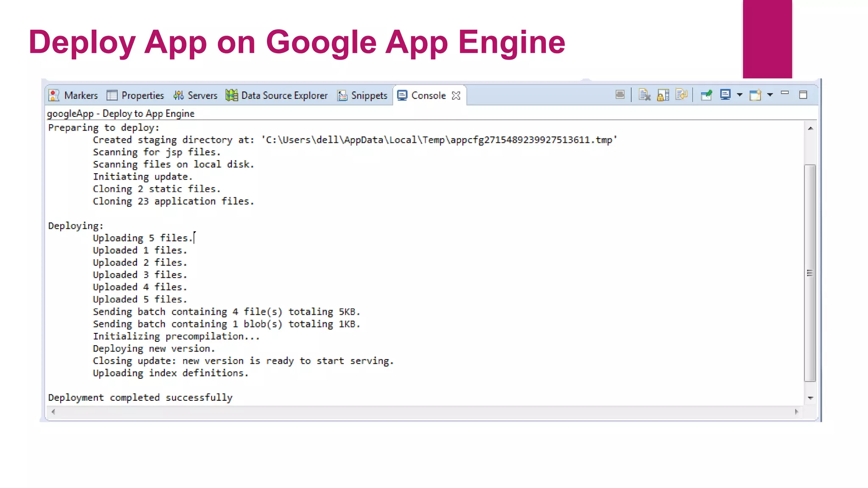Toggle the Word Wrap console icon
Viewport: 868px width, 488px height.
point(682,94)
